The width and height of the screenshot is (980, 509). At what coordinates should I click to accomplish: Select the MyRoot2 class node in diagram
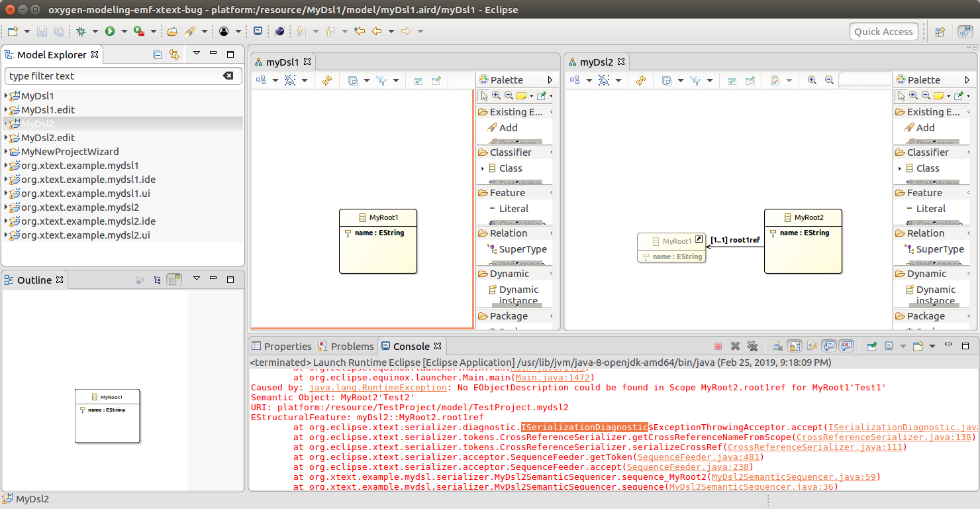pyautogui.click(x=803, y=241)
